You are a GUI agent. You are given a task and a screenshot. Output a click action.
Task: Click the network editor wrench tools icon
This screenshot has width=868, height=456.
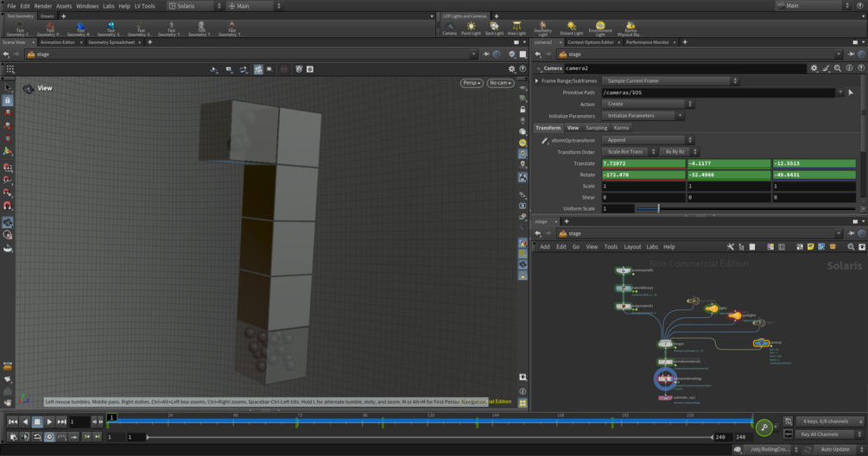[730, 247]
